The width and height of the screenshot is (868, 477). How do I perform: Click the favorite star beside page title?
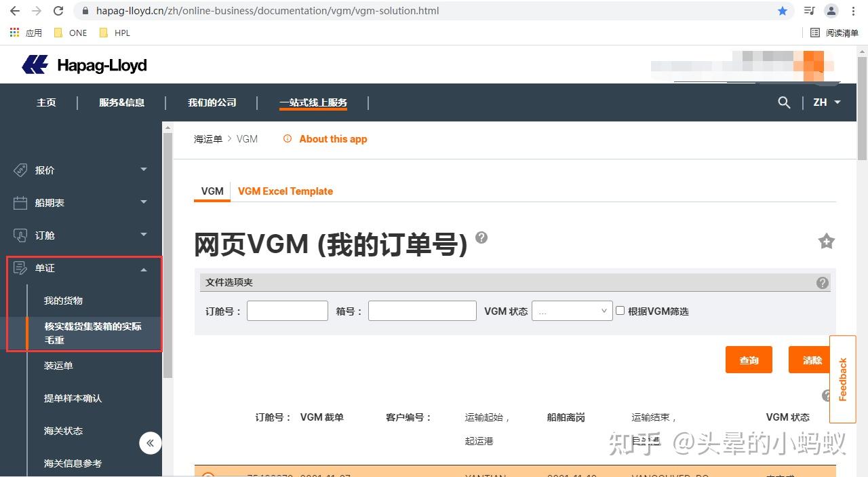pyautogui.click(x=826, y=241)
